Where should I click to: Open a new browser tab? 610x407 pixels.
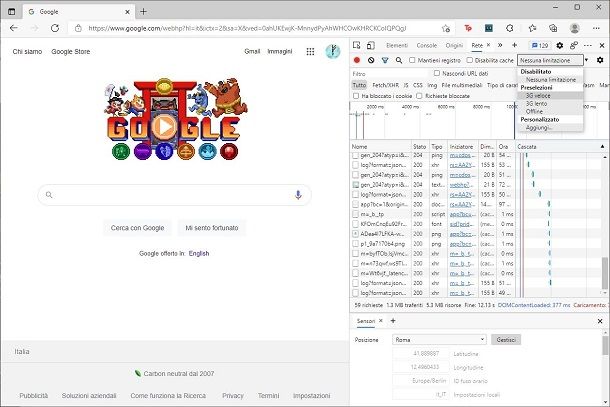coord(143,12)
